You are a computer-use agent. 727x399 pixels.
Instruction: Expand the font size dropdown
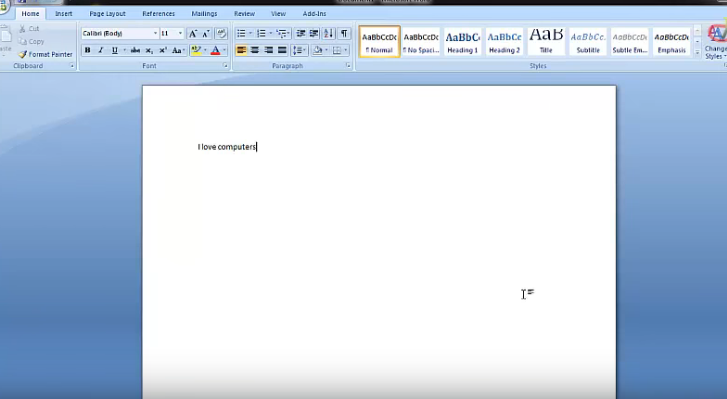[x=180, y=33]
